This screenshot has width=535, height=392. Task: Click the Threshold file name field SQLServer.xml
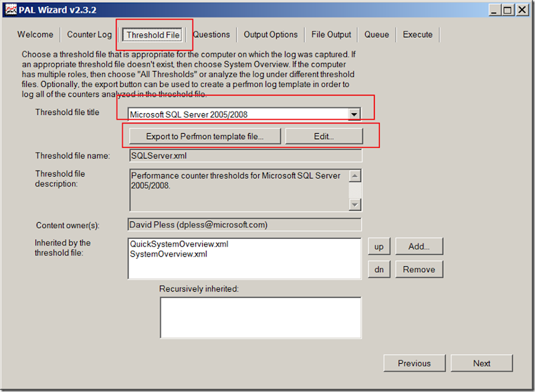(245, 156)
